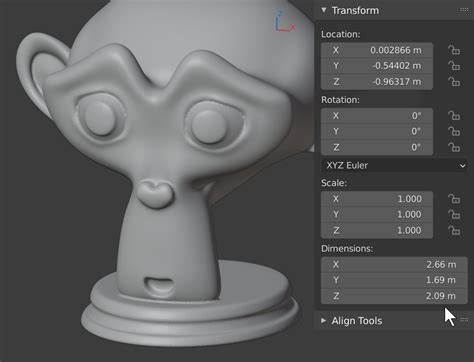Lock the Rotation X value

454,116
